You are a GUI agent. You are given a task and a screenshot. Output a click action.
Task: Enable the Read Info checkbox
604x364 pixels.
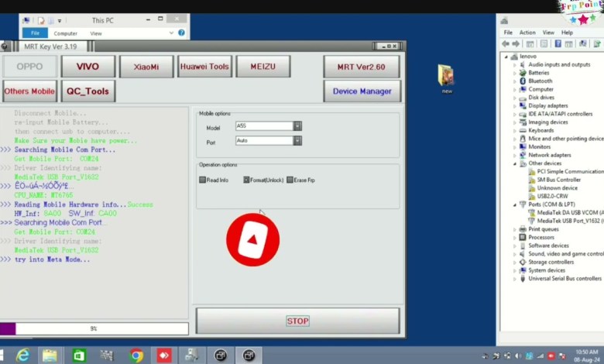[x=203, y=180]
